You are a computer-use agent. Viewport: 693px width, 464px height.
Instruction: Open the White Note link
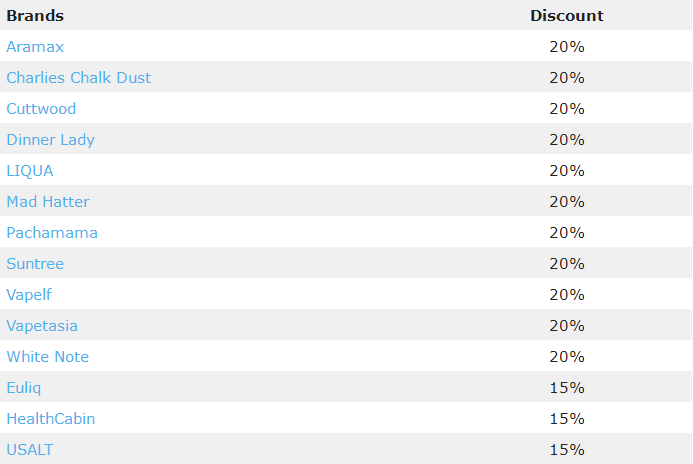click(x=47, y=357)
